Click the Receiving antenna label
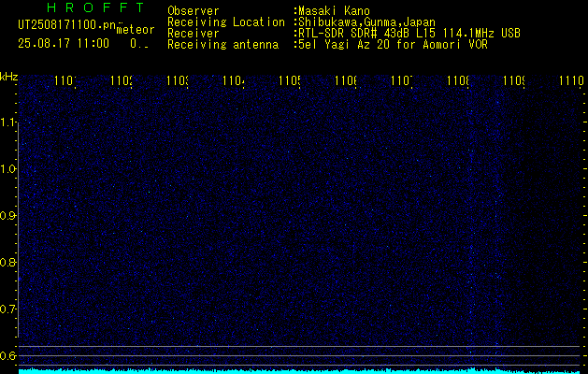Screen dimensions: 588x374 (223, 45)
